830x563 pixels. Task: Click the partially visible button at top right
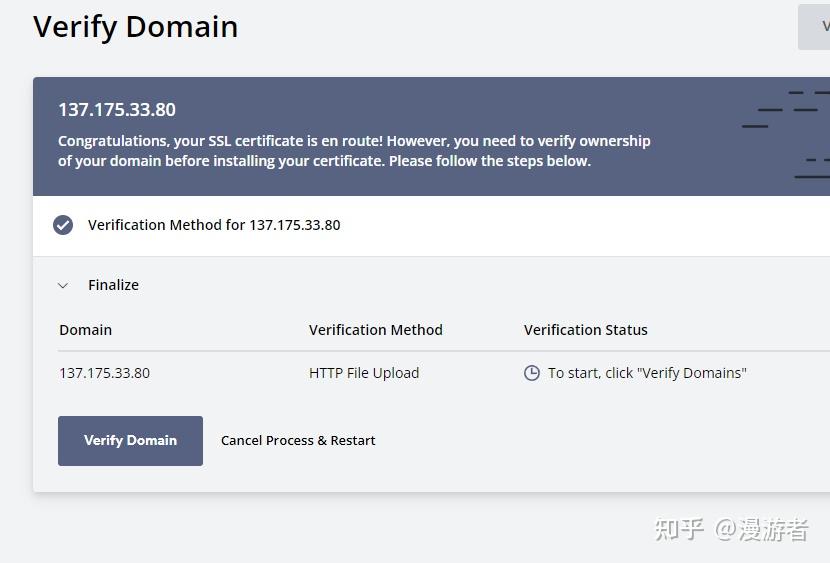pyautogui.click(x=815, y=27)
